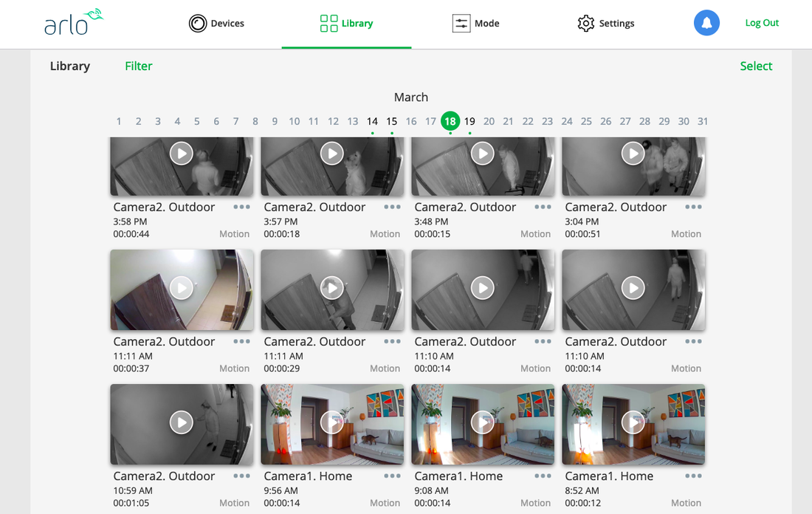The image size is (812, 514).
Task: Click the 00:00:12 duration text
Action: click(582, 503)
